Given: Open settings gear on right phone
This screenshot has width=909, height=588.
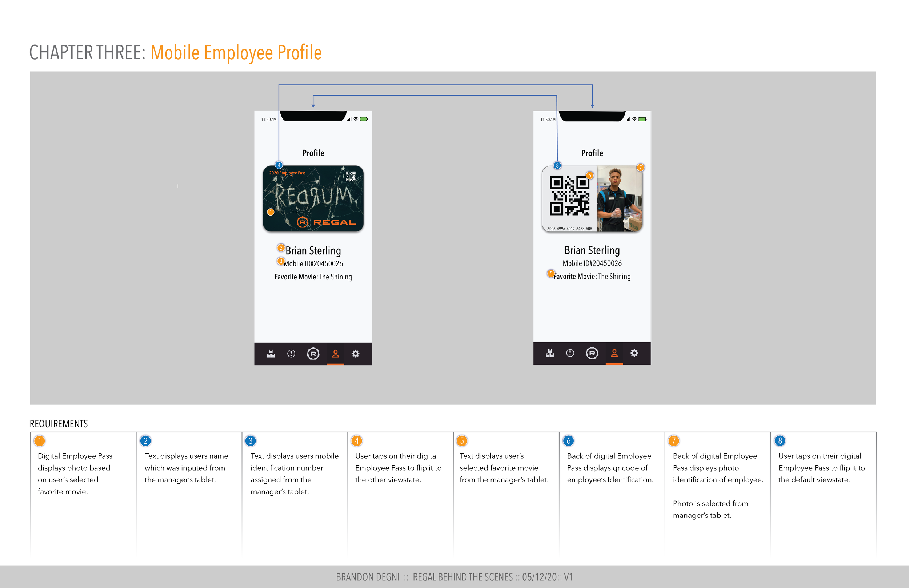Looking at the screenshot, I should click(634, 353).
